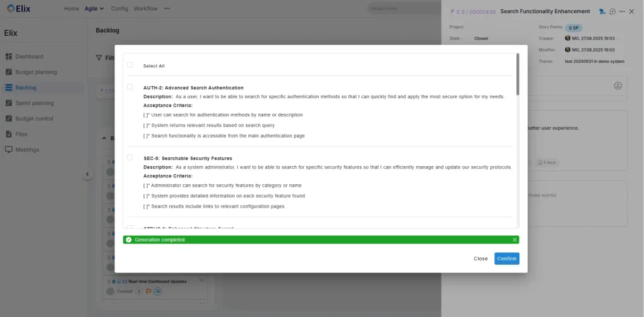Select the SEC-5 Searchable Security Features checkbox
Image resolution: width=644 pixels, height=317 pixels.
coord(130,158)
